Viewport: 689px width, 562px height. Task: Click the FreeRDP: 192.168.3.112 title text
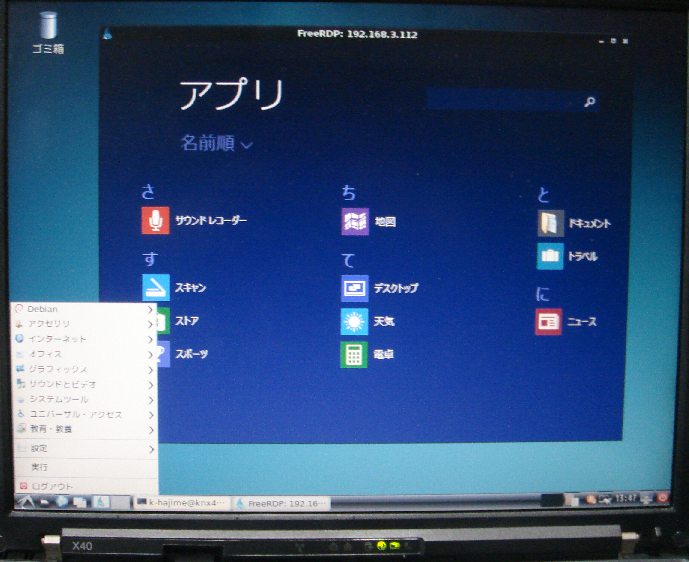[357, 34]
